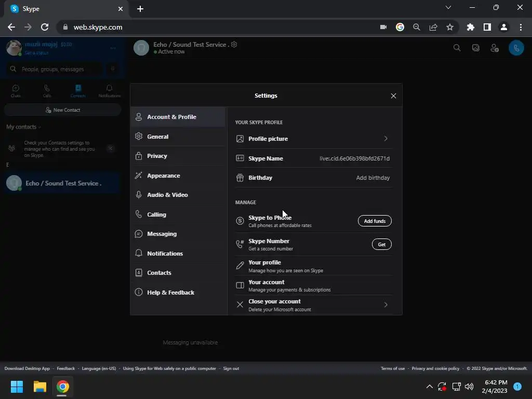Open Contacts settings section
The image size is (532, 399).
pos(178,273)
